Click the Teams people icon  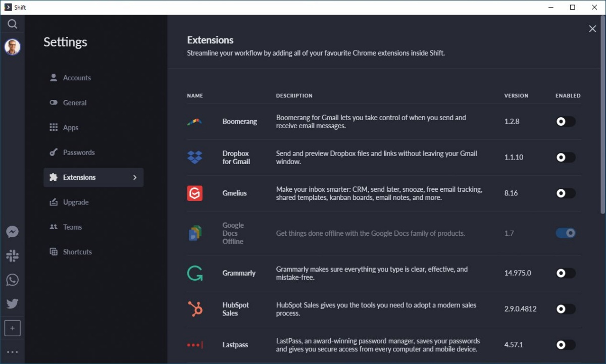(x=54, y=227)
